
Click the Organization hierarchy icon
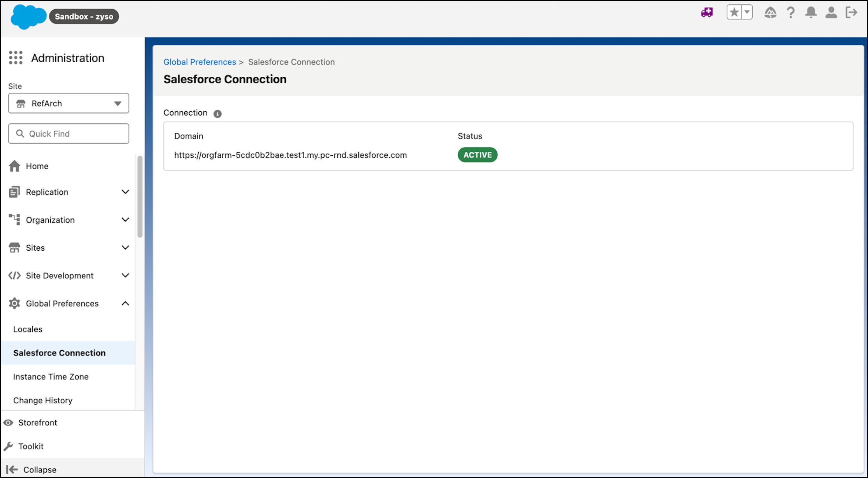[14, 220]
